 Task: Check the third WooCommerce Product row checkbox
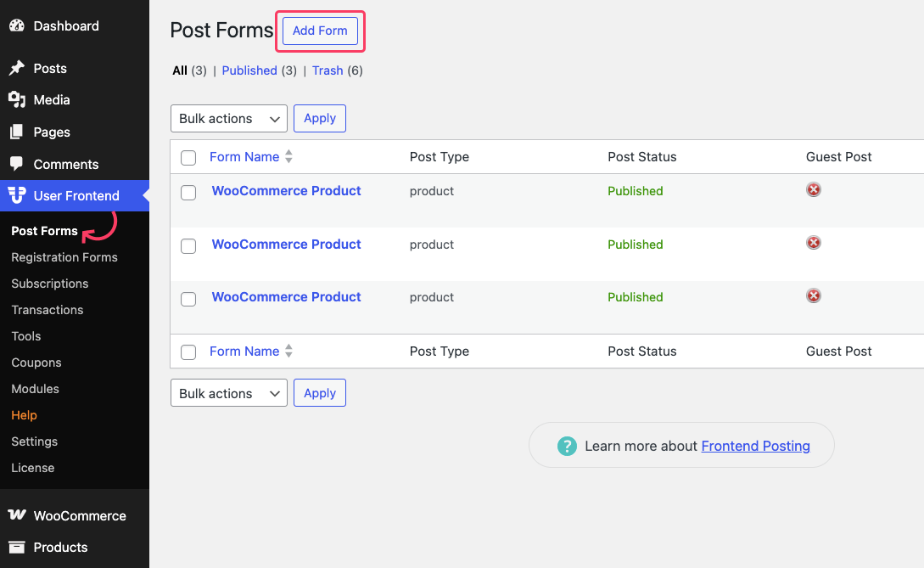188,299
